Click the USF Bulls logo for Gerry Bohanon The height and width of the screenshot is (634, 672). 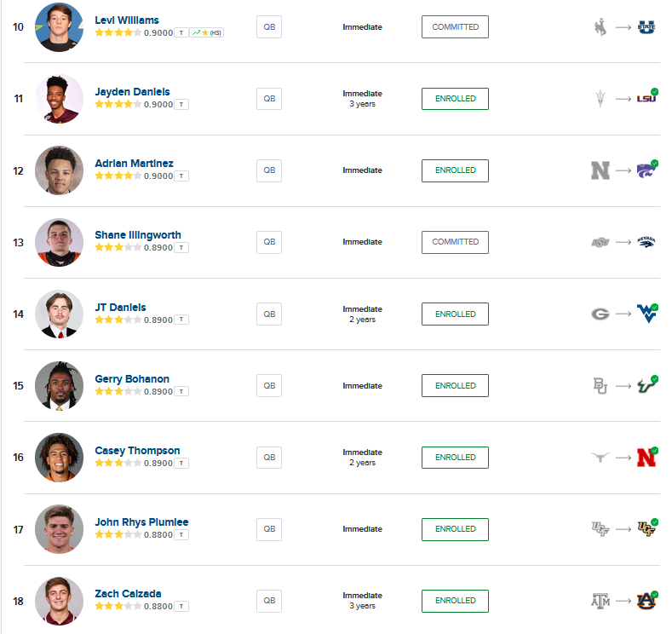(646, 385)
